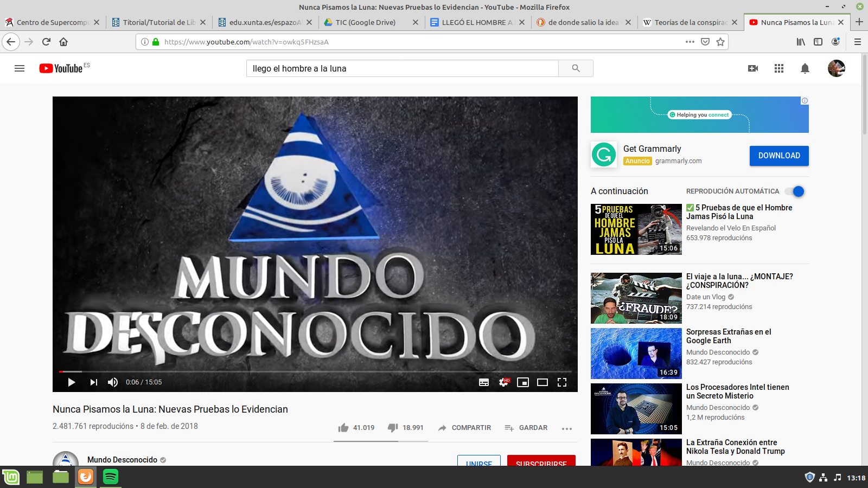Go back with the browser back arrow
Viewport: 868px width, 488px height.
point(11,42)
